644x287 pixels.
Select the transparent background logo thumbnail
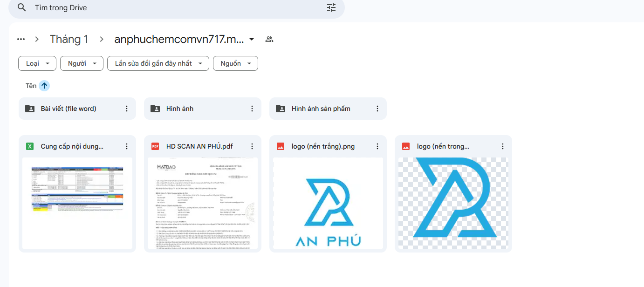tap(453, 203)
